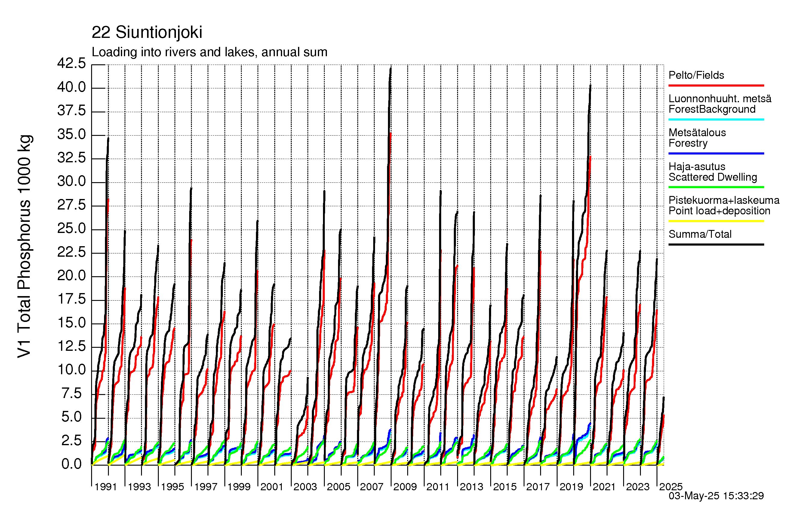812x511 pixels.
Task: Click the cyan ForestBackground legend line
Action: pos(716,119)
